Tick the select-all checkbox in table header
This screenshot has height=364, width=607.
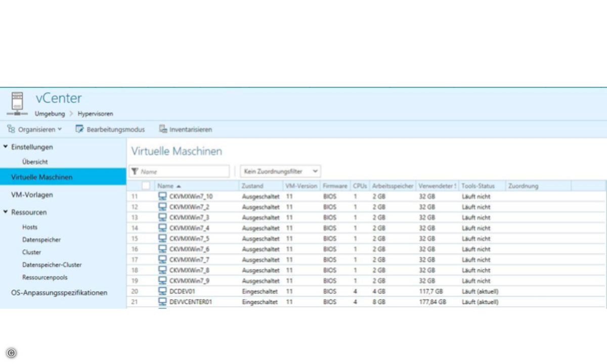(146, 186)
